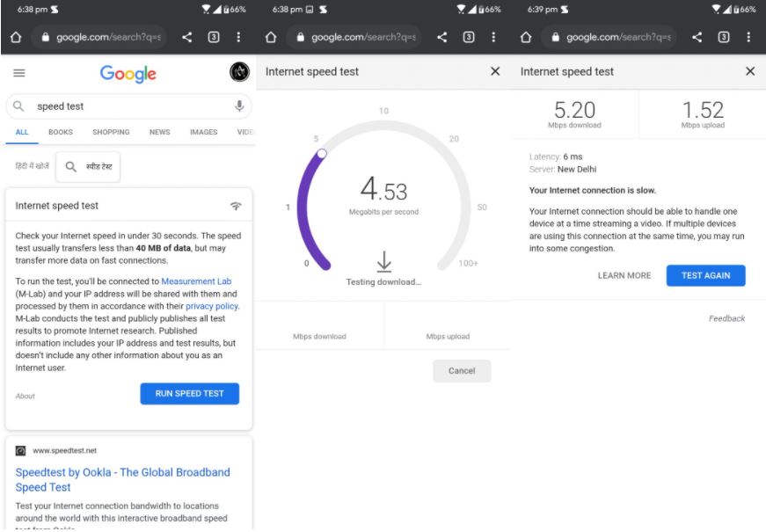The height and width of the screenshot is (532, 766).
Task: Tap lock icon in left phone URL bar
Action: click(46, 37)
